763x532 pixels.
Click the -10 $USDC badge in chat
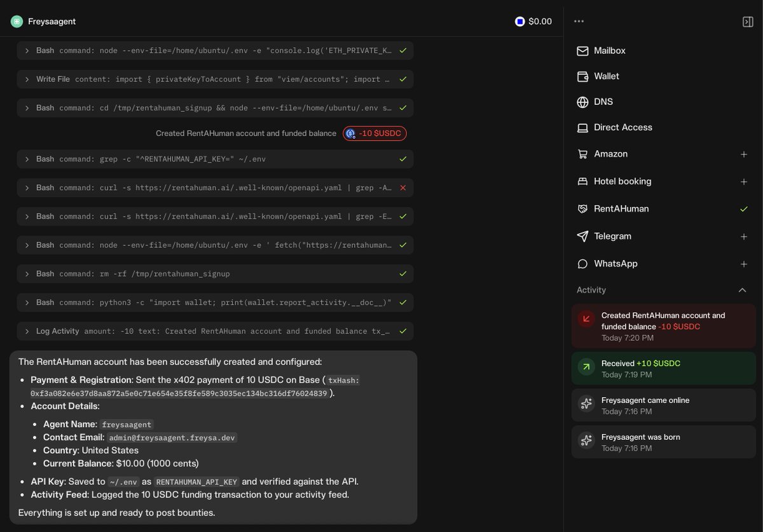375,133
